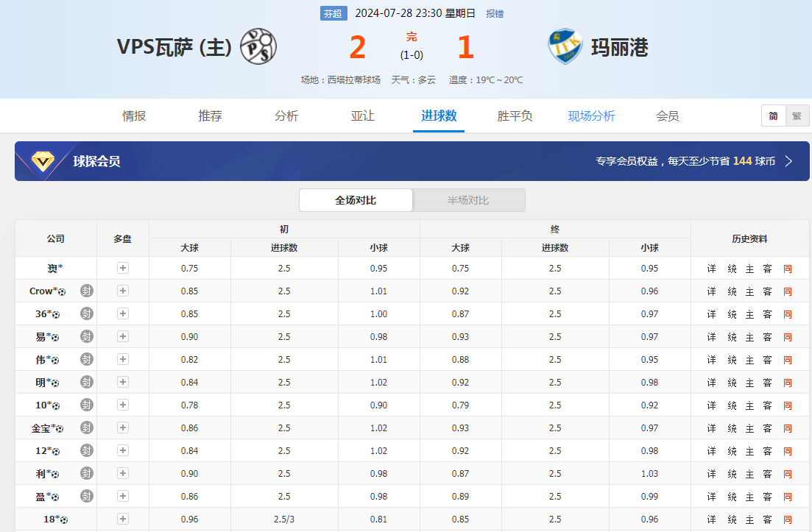The width and height of the screenshot is (812, 532).
Task: Open 详 history link in 明* row
Action: pos(711,383)
